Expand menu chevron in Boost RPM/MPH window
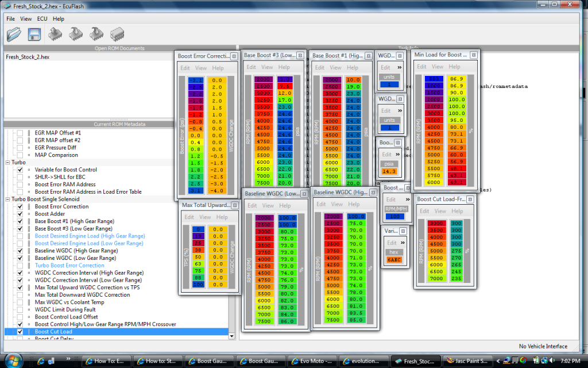 pyautogui.click(x=408, y=200)
